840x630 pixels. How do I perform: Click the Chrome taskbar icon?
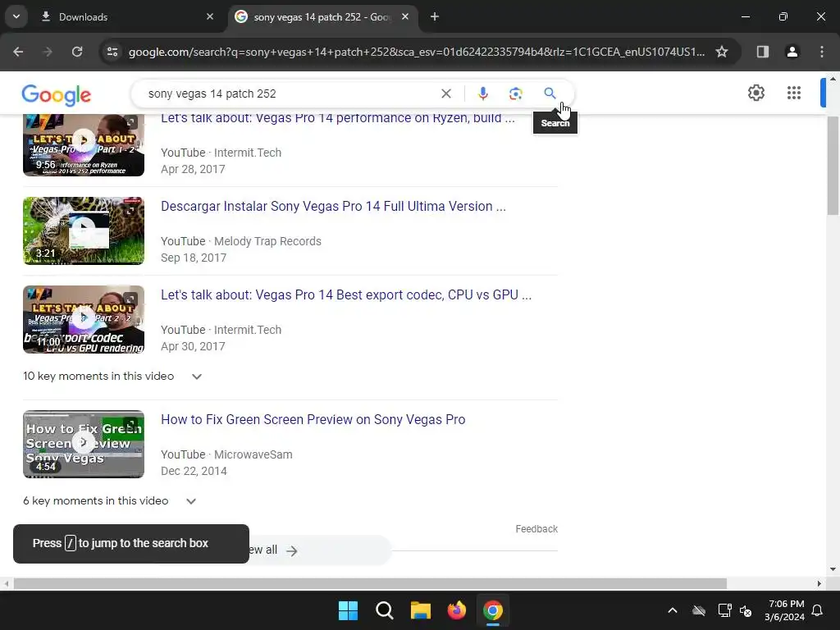pos(493,610)
